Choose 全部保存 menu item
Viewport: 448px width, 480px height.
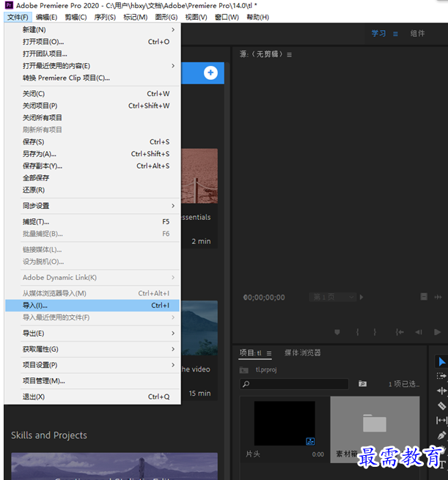[92, 178]
